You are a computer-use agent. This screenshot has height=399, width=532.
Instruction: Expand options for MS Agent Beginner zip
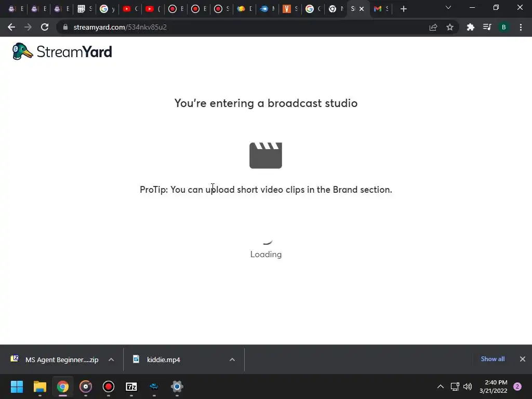(111, 360)
